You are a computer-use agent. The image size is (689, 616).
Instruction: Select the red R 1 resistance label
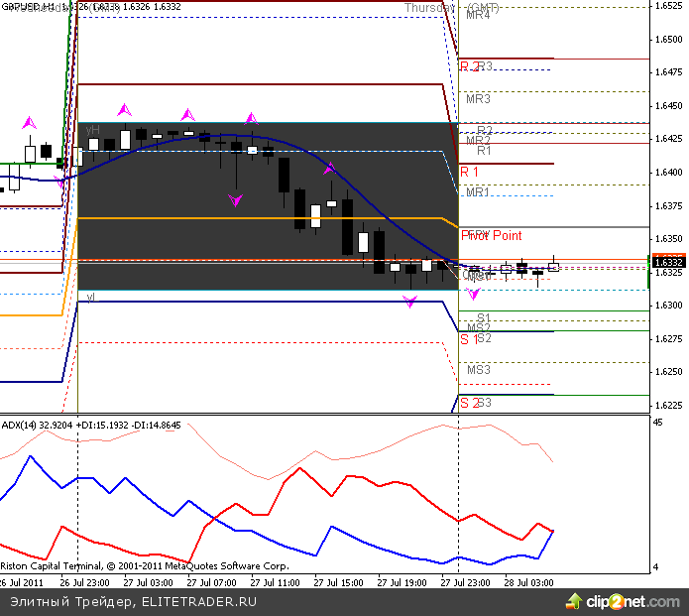(x=469, y=172)
